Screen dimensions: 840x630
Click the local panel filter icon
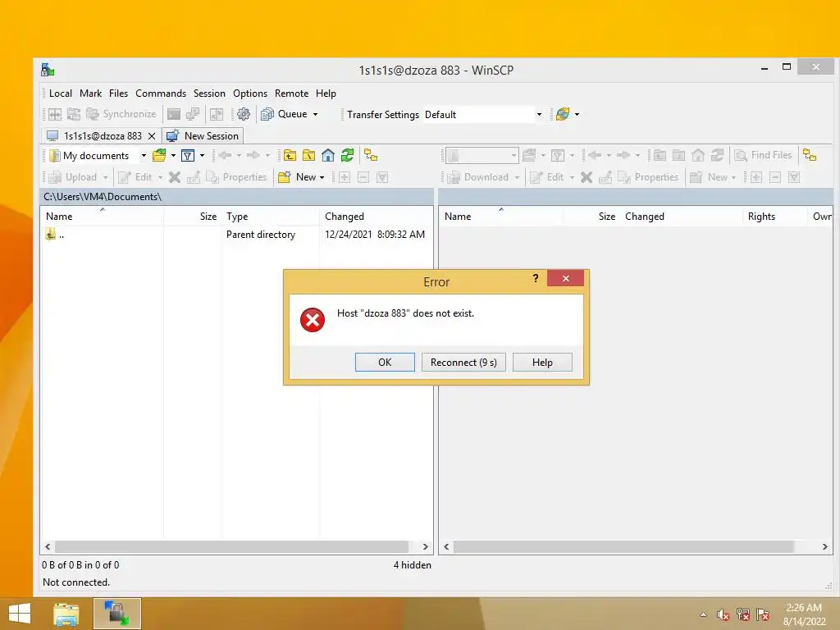point(188,156)
